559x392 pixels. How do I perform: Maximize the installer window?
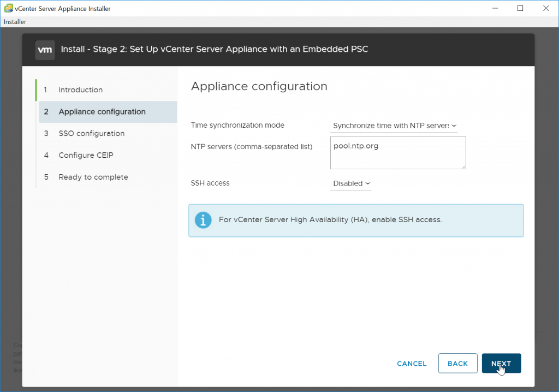click(x=520, y=8)
